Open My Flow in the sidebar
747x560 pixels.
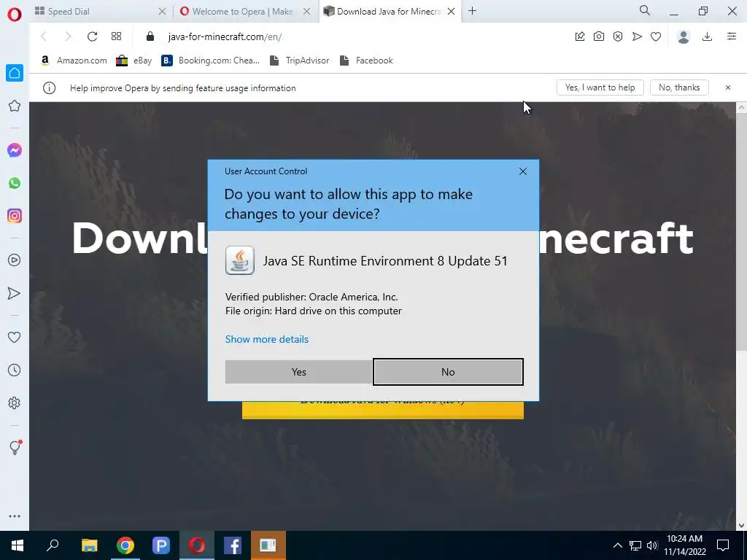[x=15, y=293]
